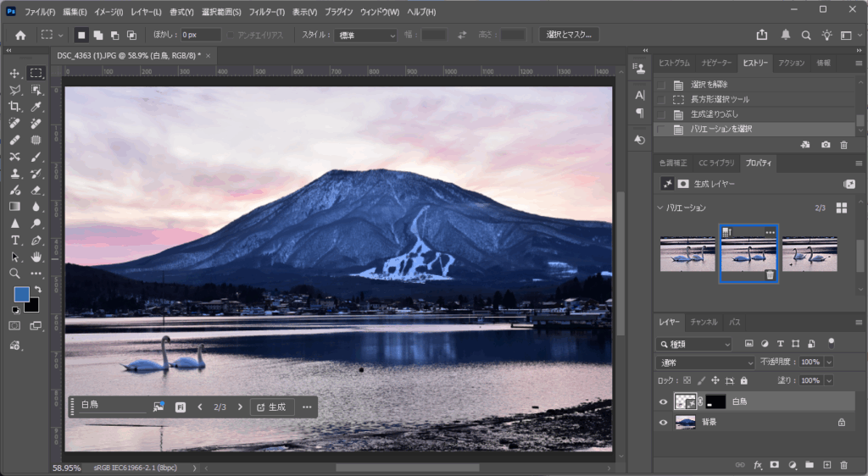This screenshot has width=868, height=476.
Task: Select the Move tool
Action: click(14, 74)
